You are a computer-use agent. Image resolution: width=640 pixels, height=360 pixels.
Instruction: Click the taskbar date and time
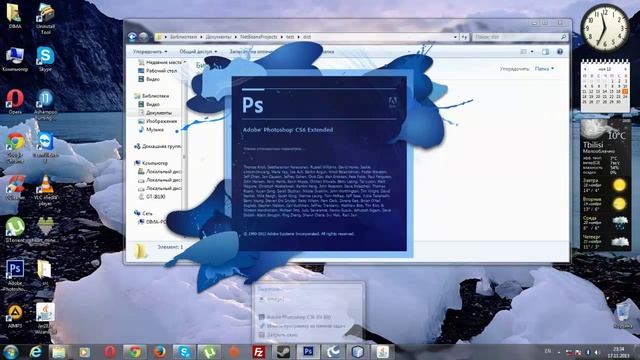tap(618, 353)
